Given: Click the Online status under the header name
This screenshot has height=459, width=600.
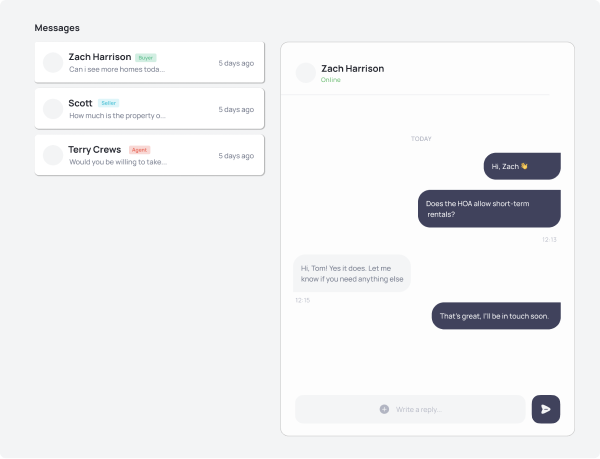Looking at the screenshot, I should pyautogui.click(x=331, y=80).
